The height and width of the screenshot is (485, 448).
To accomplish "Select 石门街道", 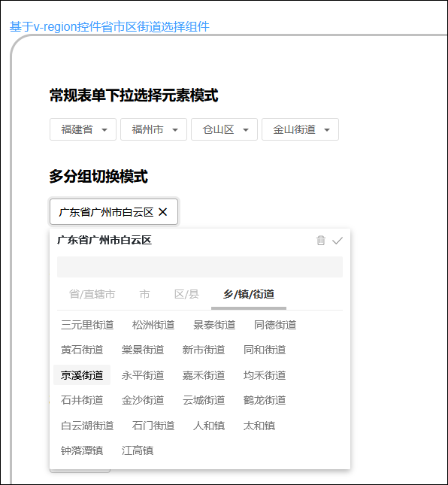I will click(x=153, y=426).
